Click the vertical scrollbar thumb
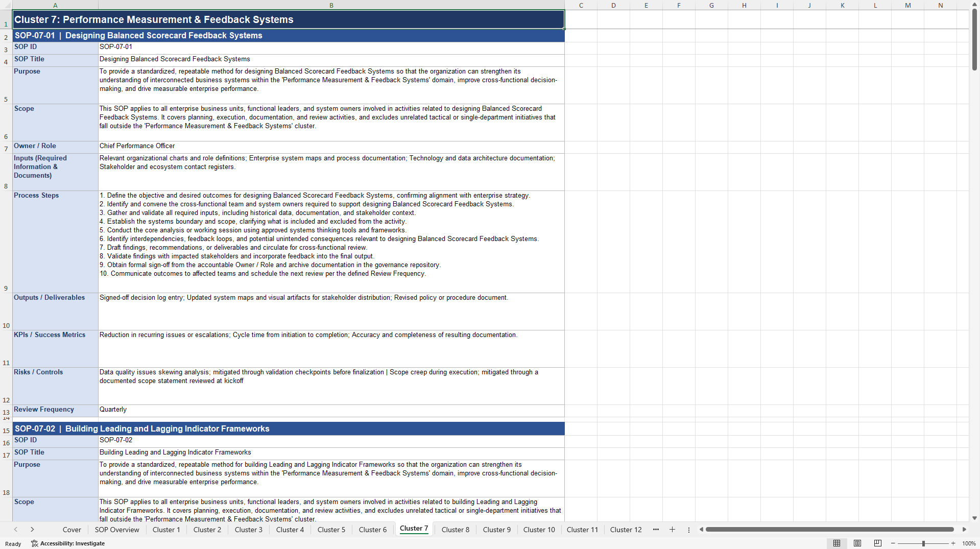Viewport: 980px width, 549px height. 974,40
